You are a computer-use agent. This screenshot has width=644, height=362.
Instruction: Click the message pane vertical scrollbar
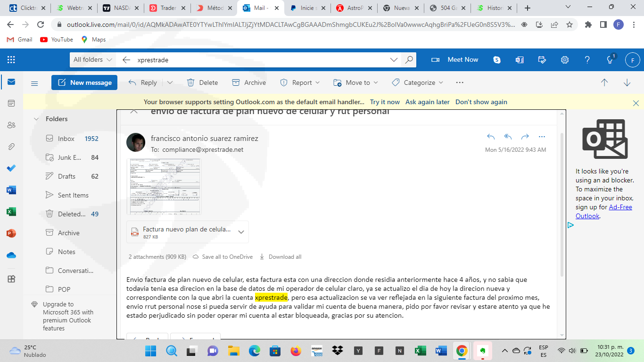pos(561,203)
